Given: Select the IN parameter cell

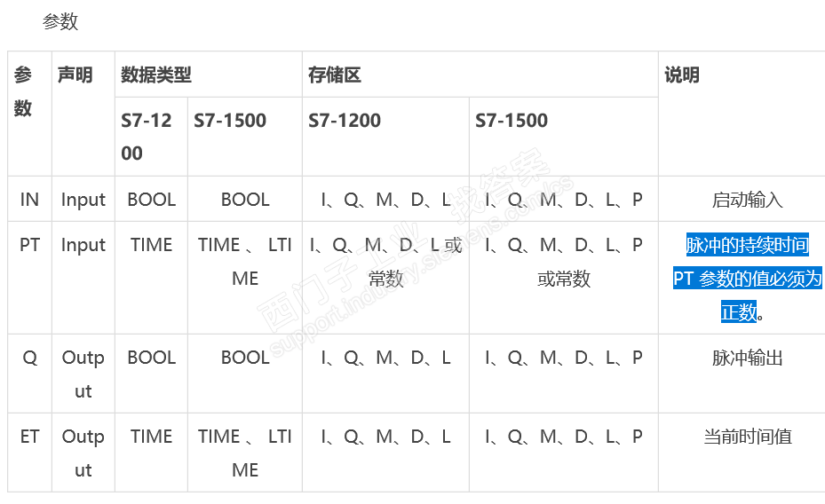Looking at the screenshot, I should tap(29, 200).
